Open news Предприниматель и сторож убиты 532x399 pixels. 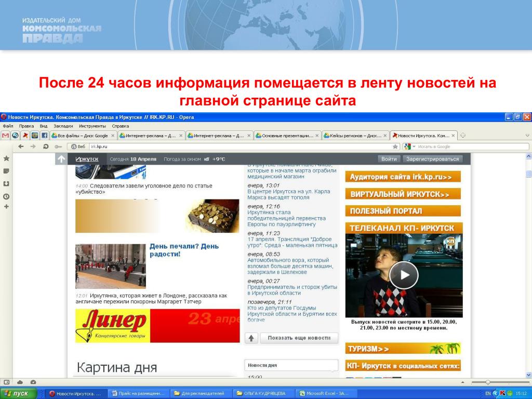pos(292,290)
